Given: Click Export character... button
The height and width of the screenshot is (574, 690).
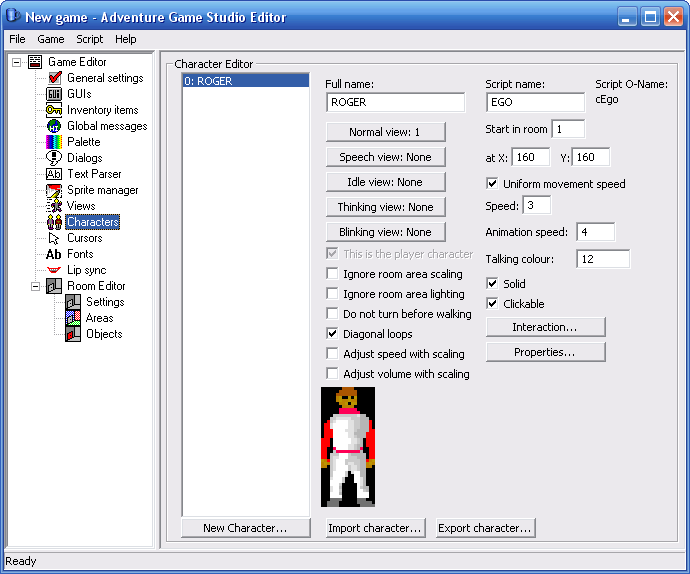Looking at the screenshot, I should tap(485, 528).
